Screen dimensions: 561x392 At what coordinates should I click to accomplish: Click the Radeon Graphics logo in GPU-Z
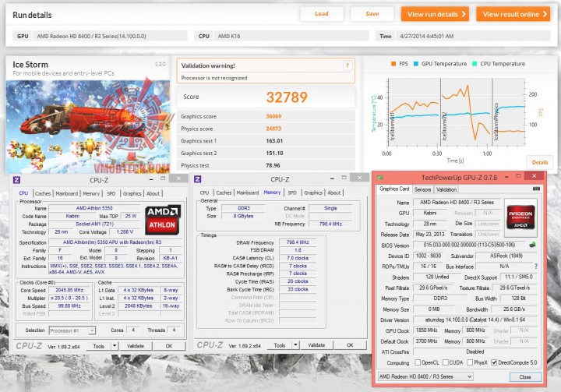click(521, 217)
